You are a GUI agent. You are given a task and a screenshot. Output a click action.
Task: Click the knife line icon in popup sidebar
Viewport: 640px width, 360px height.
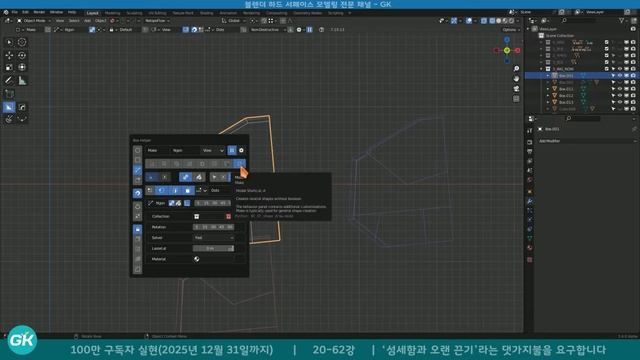coord(138,170)
